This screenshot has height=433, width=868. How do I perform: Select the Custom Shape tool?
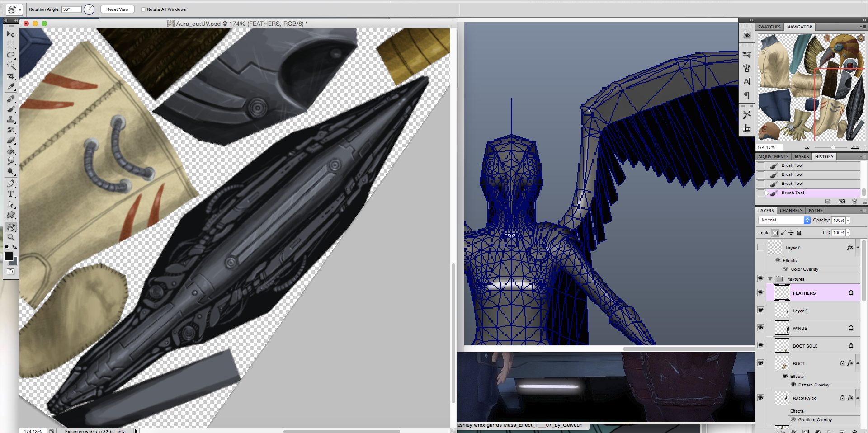[11, 215]
